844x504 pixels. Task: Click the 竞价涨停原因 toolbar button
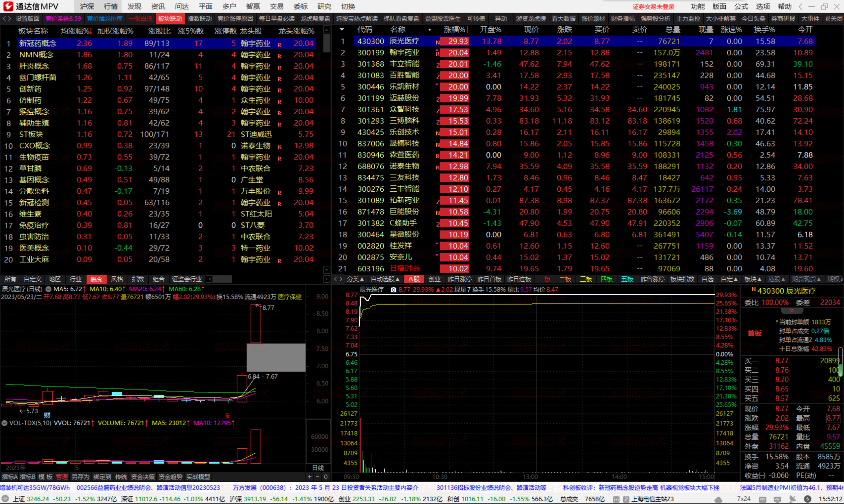235,19
